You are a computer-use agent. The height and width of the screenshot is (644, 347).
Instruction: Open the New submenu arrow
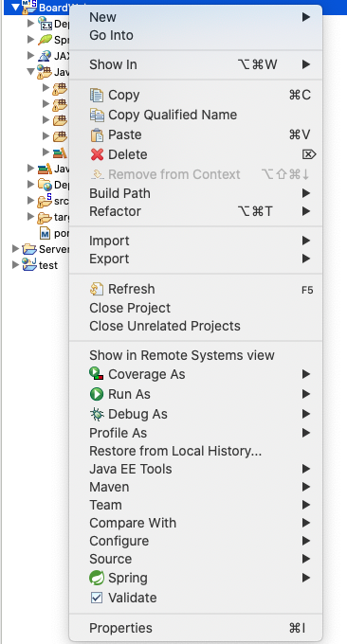coord(305,17)
